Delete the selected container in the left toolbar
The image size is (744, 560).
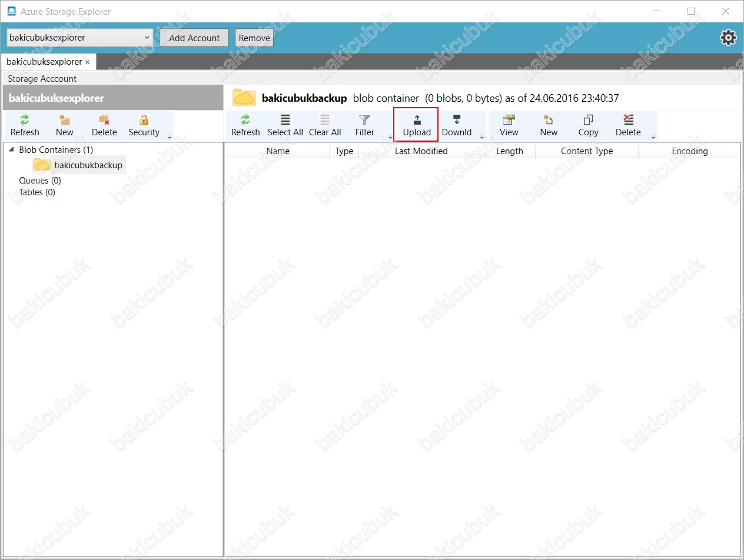[104, 126]
